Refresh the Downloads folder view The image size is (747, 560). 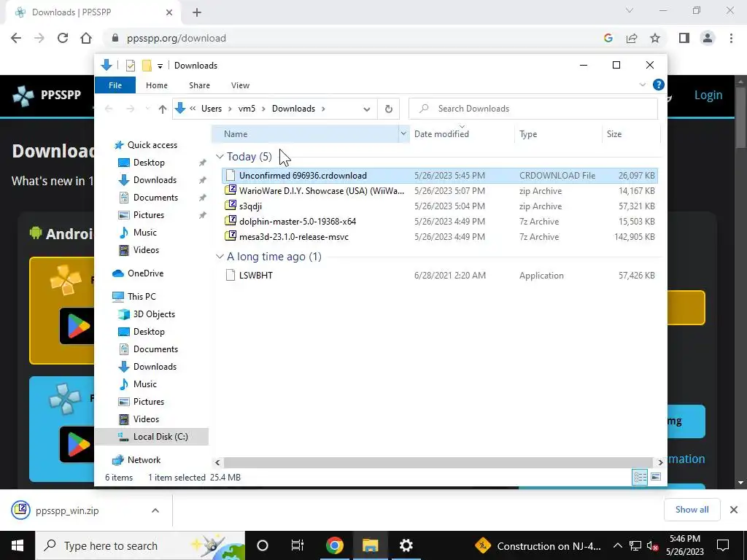pyautogui.click(x=388, y=109)
